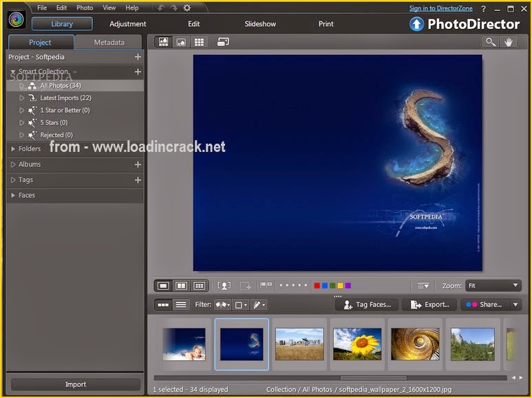
Task: Switch to the Print module
Action: point(326,24)
